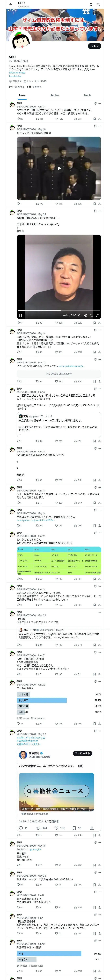This screenshot has width=110, height=980.
Task: Pause the playing video in the May 24 post
Action: pos(21,315)
